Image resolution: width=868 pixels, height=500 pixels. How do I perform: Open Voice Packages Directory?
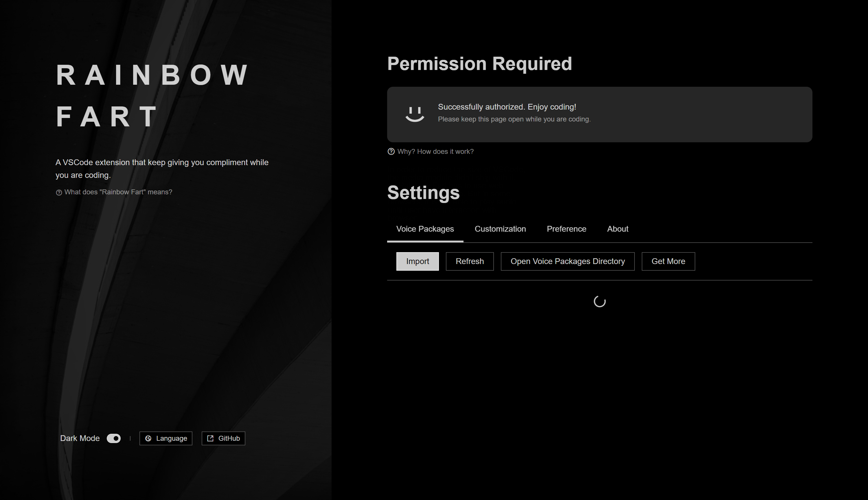tap(567, 261)
